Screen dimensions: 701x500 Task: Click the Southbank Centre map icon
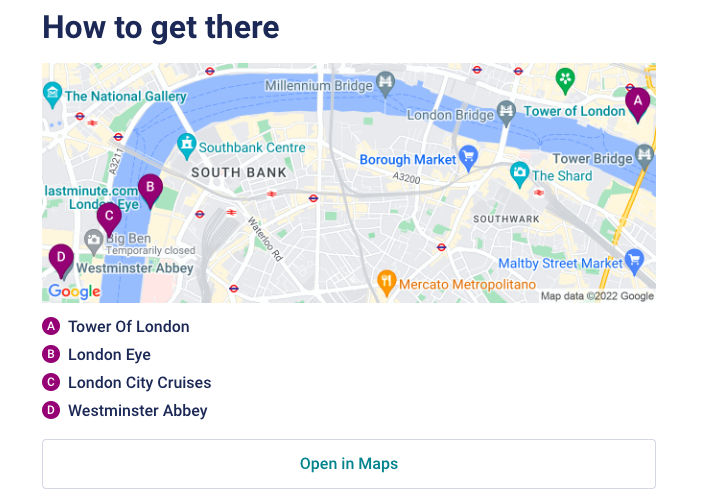pos(186,146)
